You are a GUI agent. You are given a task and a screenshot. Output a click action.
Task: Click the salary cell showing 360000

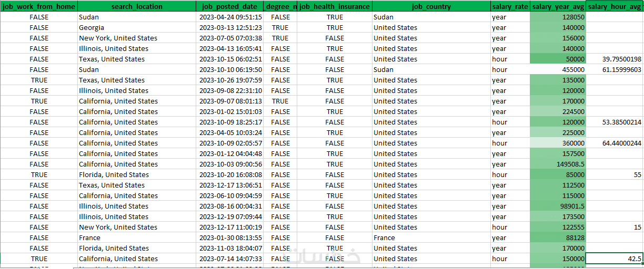[x=558, y=143]
